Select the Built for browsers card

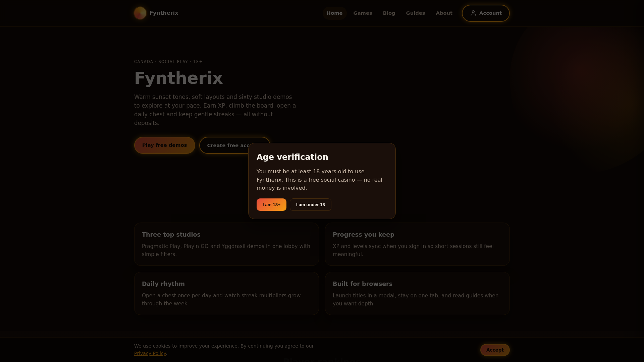tap(417, 293)
